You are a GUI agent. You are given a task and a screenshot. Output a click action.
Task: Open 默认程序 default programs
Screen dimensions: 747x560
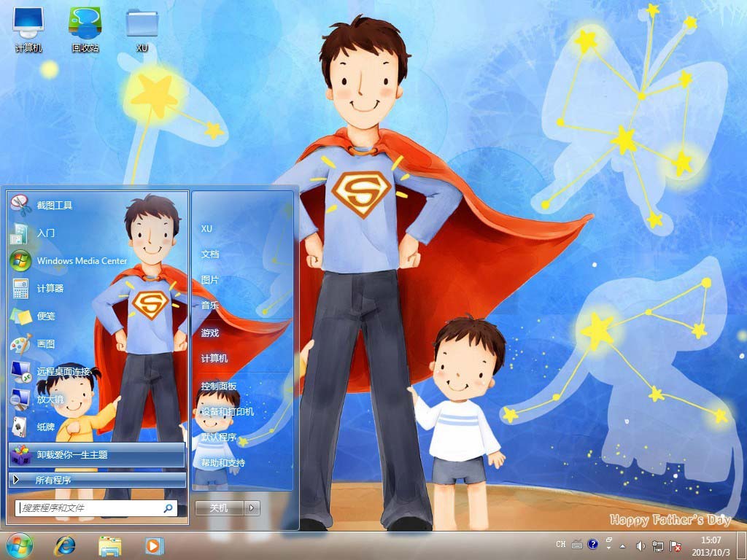pyautogui.click(x=219, y=437)
